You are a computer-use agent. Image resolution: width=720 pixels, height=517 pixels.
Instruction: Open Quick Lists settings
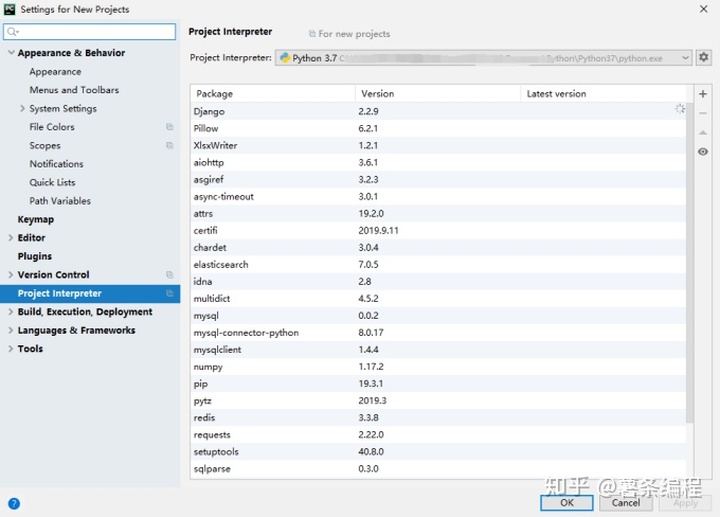(52, 182)
